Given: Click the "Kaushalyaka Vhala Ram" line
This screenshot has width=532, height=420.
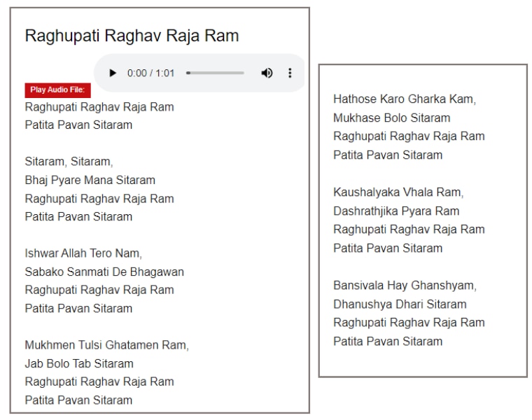Looking at the screenshot, I should pos(398,192).
